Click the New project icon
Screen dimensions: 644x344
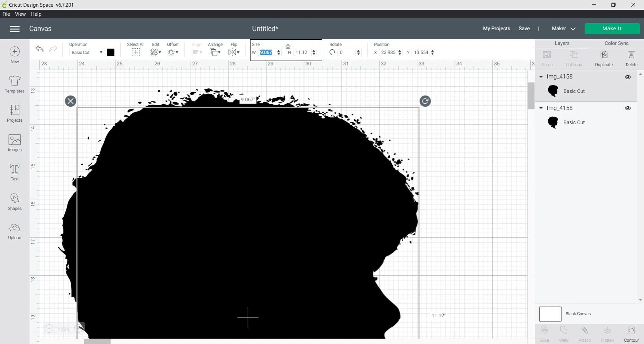14,52
